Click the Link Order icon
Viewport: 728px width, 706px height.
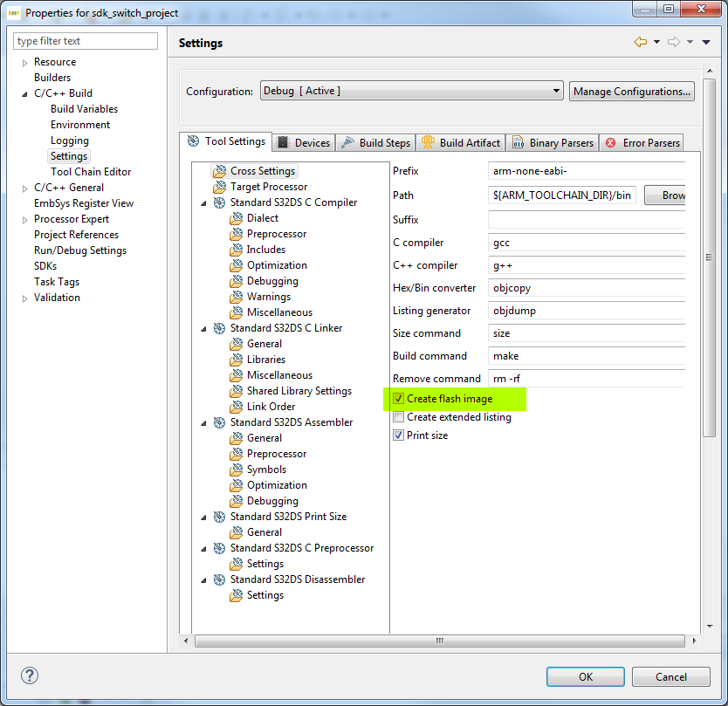click(236, 407)
